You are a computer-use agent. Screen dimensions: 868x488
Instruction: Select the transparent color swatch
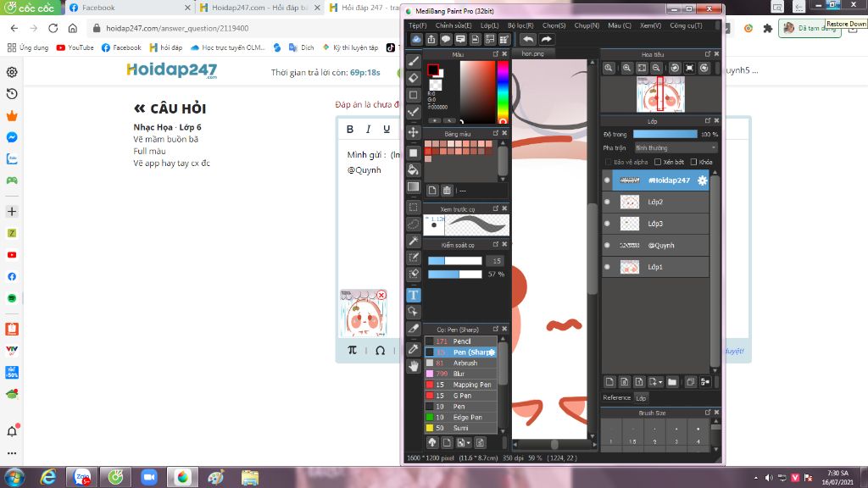[436, 86]
